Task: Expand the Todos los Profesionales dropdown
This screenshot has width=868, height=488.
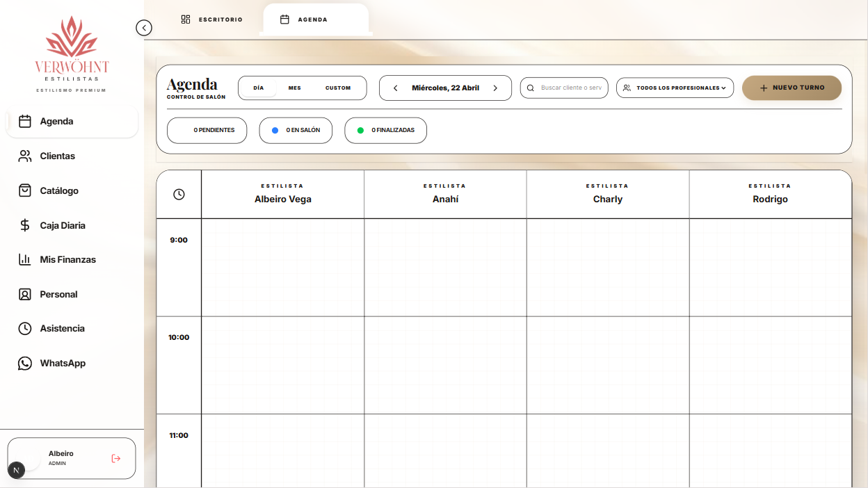Action: coord(675,88)
